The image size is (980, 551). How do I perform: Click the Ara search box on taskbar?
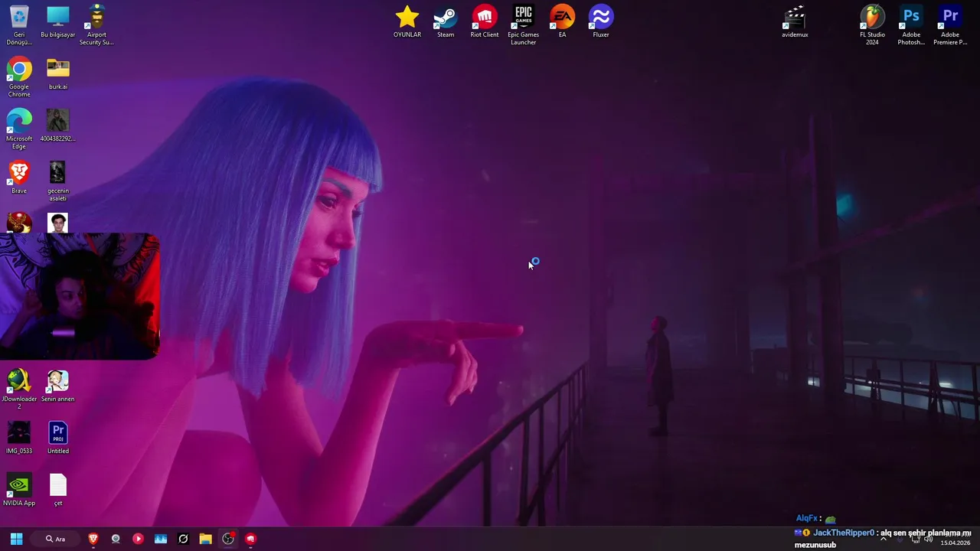pyautogui.click(x=56, y=539)
